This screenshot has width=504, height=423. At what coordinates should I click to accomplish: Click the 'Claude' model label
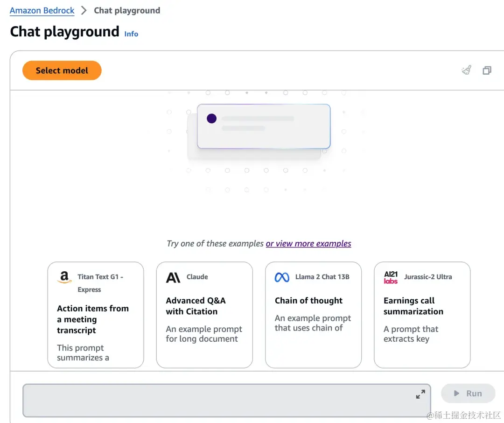click(197, 277)
